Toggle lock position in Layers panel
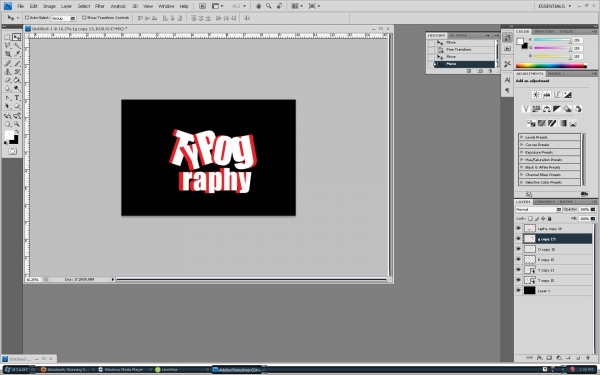The width and height of the screenshot is (600, 375). pyautogui.click(x=543, y=218)
